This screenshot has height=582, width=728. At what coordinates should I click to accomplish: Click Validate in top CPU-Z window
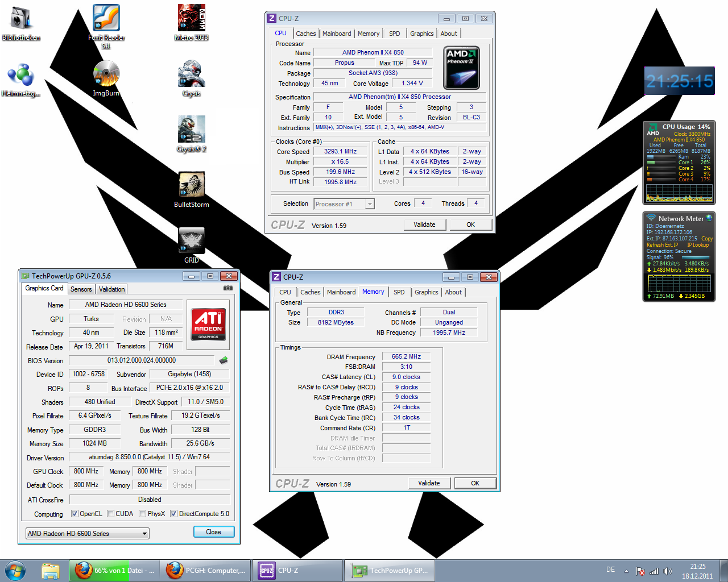pyautogui.click(x=424, y=225)
